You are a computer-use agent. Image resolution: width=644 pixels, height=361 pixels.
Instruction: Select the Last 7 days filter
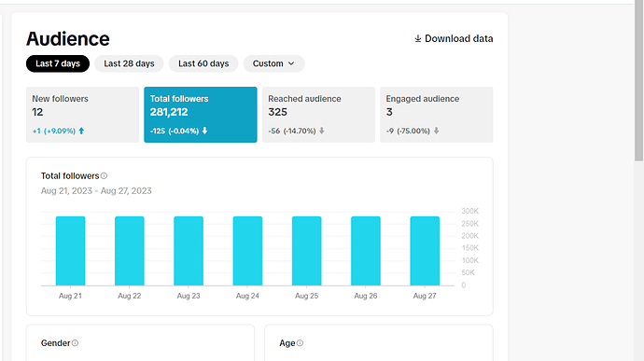[58, 63]
